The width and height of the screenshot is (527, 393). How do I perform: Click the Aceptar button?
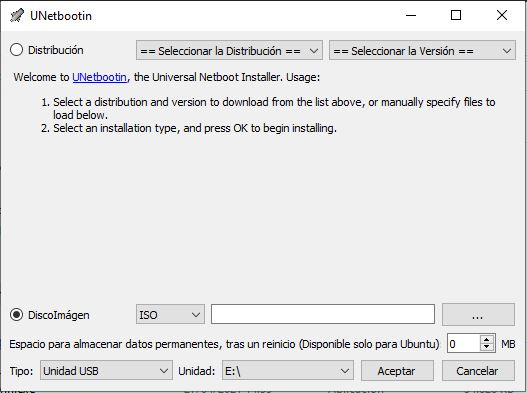pos(397,370)
